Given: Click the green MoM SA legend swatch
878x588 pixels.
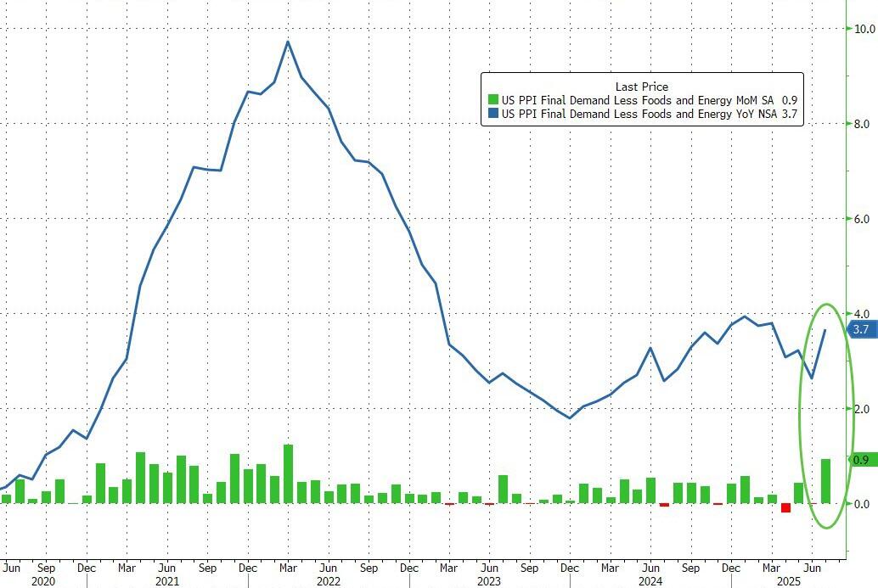Looking at the screenshot, I should pyautogui.click(x=492, y=100).
